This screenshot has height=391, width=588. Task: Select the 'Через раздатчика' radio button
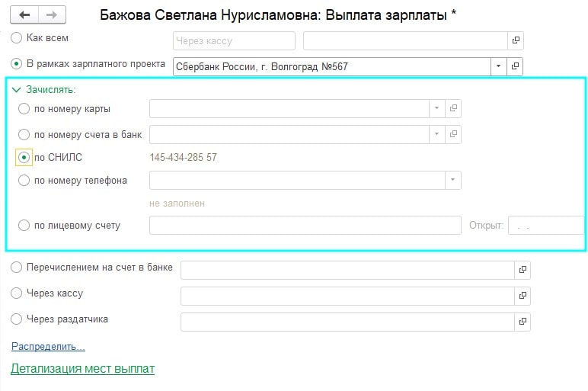17,319
